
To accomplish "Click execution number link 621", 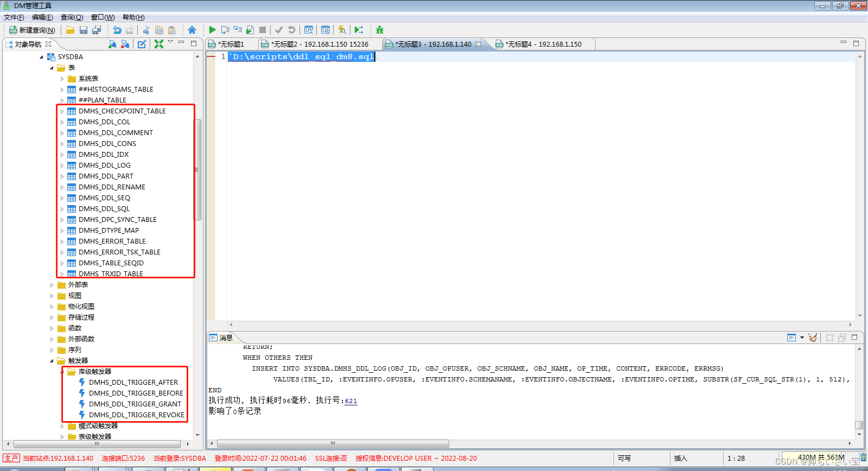I will 351,401.
